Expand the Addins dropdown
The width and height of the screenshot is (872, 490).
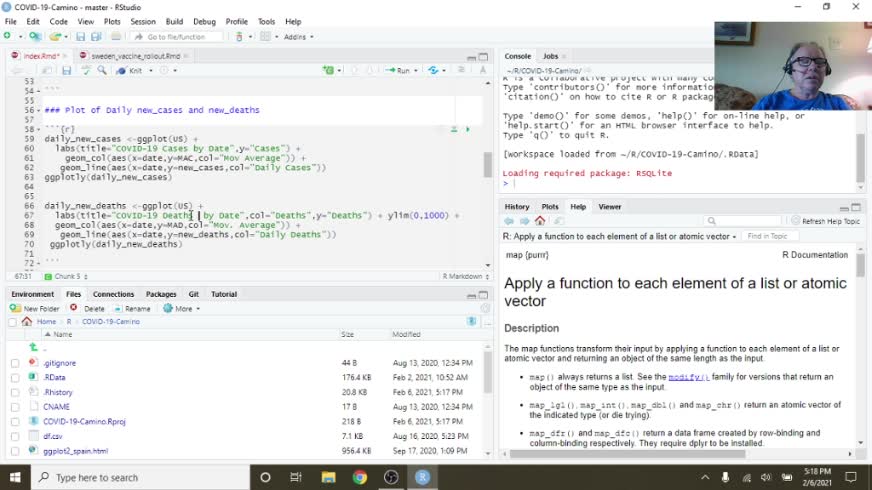click(299, 37)
